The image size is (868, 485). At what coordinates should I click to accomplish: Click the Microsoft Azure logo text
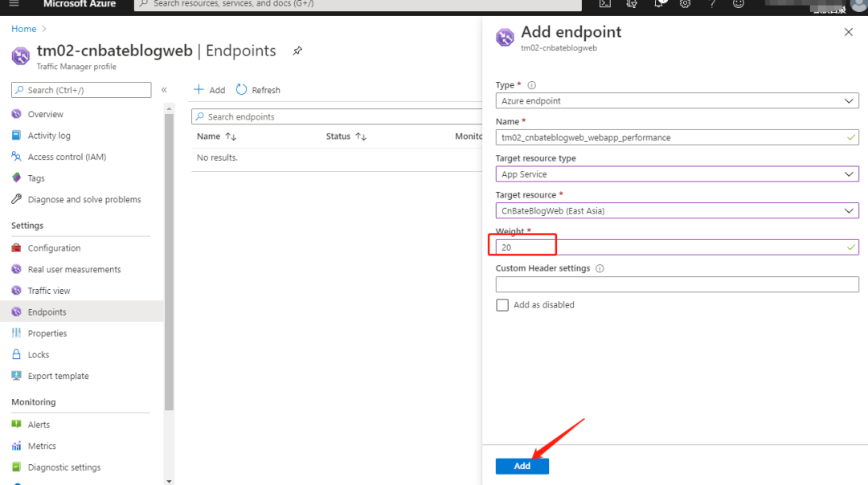(x=80, y=4)
